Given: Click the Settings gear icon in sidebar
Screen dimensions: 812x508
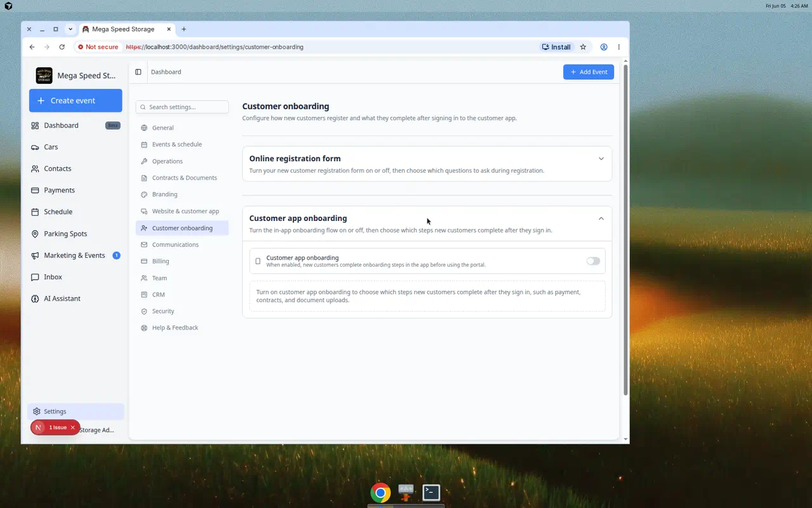Looking at the screenshot, I should (37, 411).
